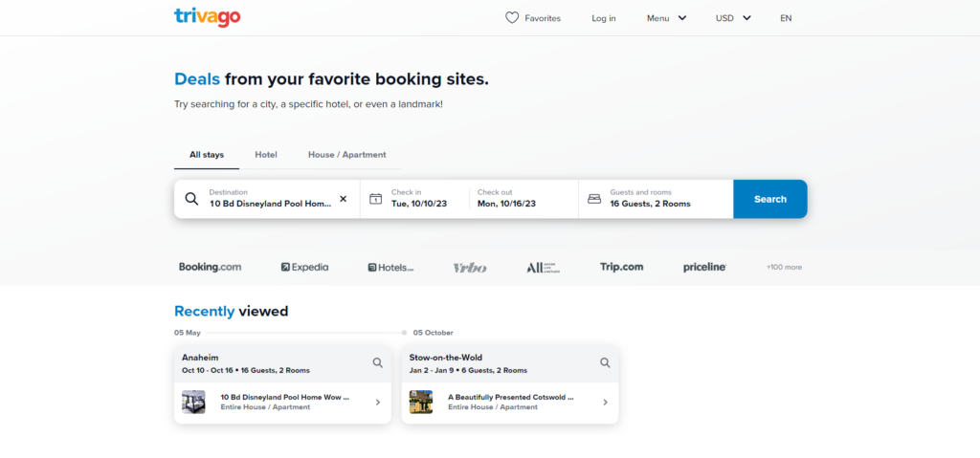Click Log in link

pos(604,18)
